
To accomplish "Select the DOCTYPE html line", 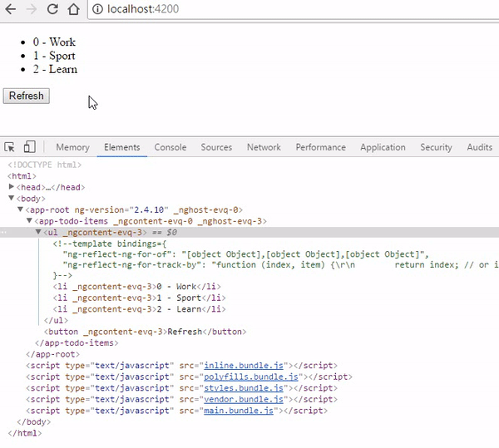I will (45, 165).
